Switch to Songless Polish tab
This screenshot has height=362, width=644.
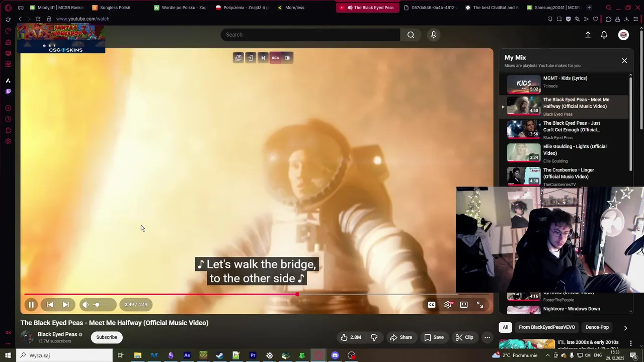pyautogui.click(x=111, y=8)
